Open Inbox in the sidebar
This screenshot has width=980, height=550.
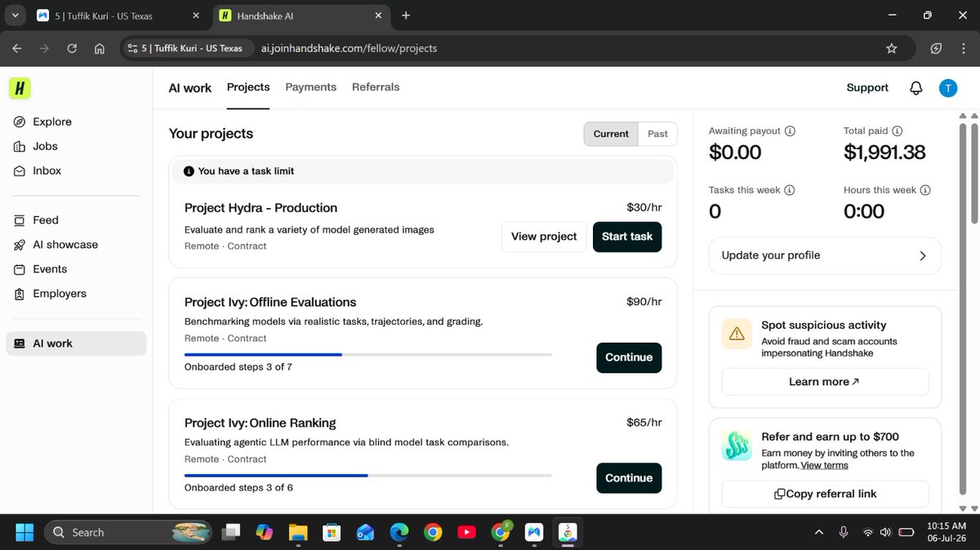[38, 171]
